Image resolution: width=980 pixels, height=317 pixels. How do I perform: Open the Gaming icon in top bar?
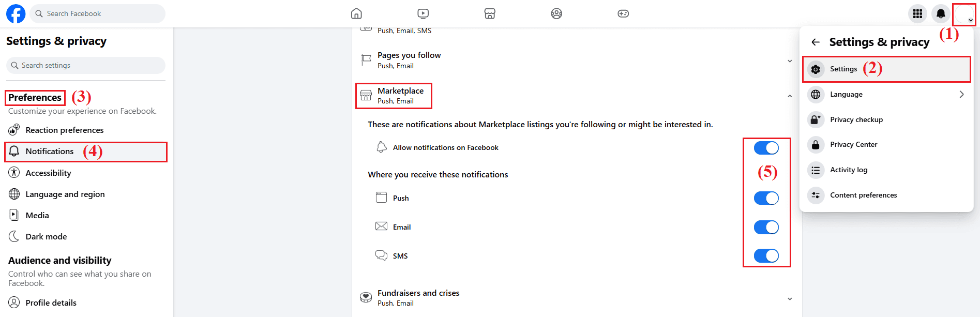623,13
